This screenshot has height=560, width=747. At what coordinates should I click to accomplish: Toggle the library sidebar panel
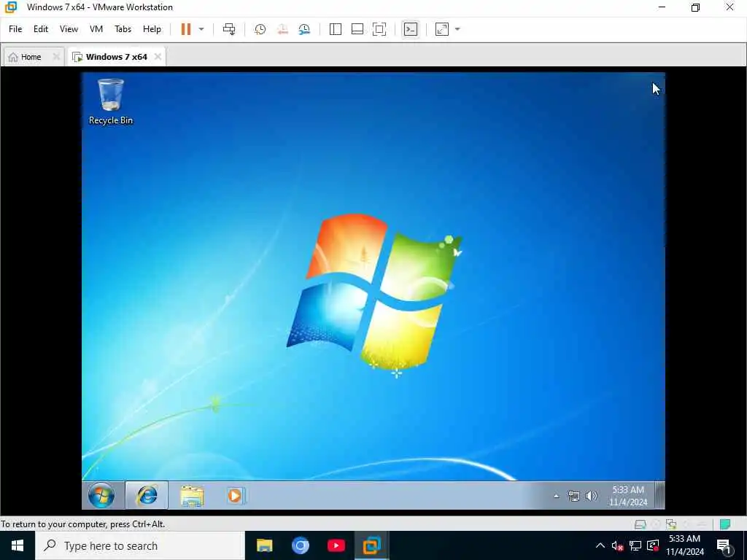click(336, 29)
